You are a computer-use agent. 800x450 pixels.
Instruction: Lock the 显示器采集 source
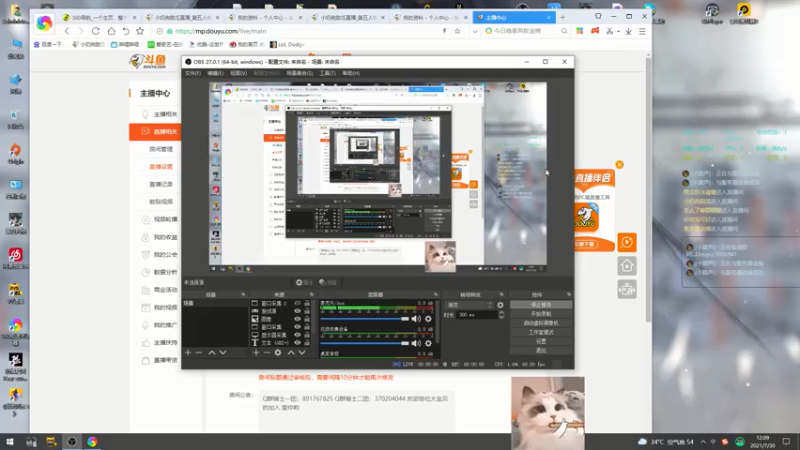(x=307, y=335)
